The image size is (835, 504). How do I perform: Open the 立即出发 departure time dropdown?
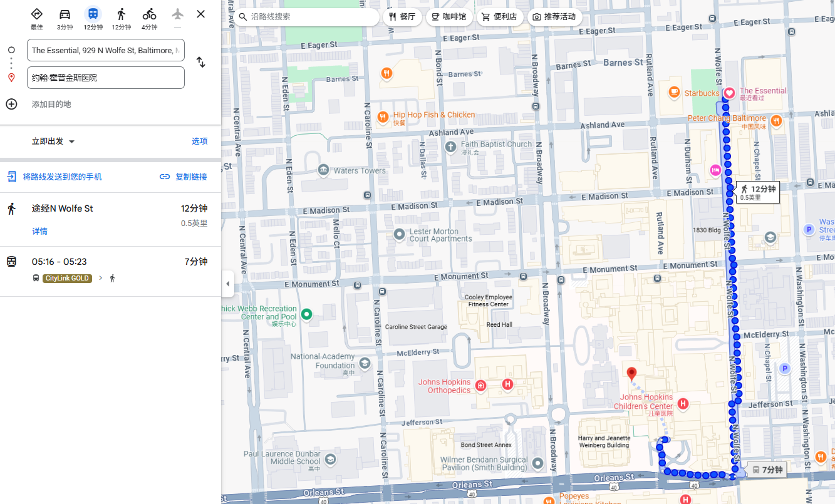click(54, 141)
